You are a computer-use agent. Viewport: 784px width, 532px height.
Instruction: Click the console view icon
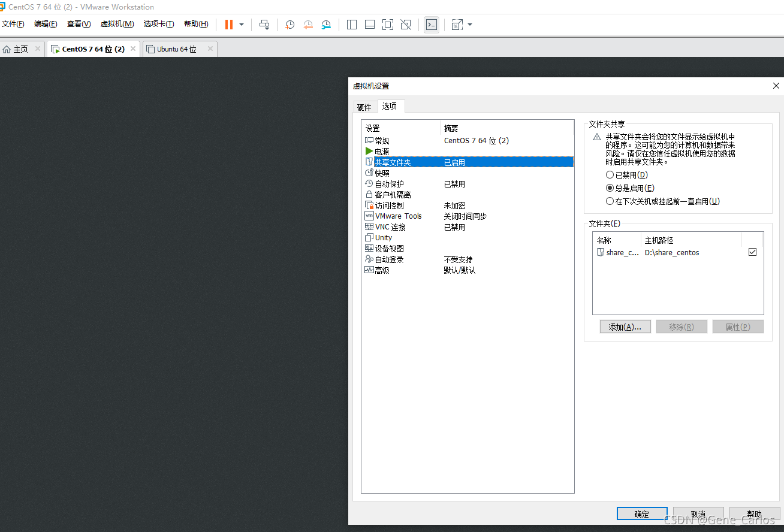pyautogui.click(x=432, y=25)
